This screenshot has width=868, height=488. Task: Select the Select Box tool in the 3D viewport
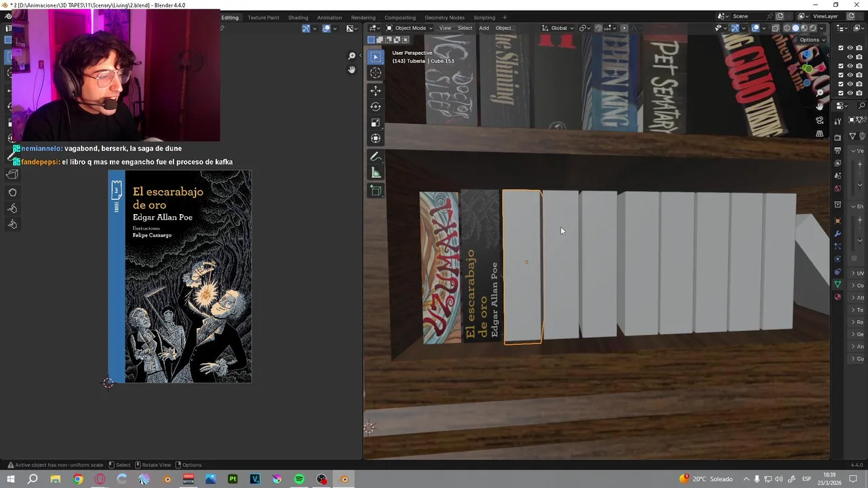(x=376, y=57)
